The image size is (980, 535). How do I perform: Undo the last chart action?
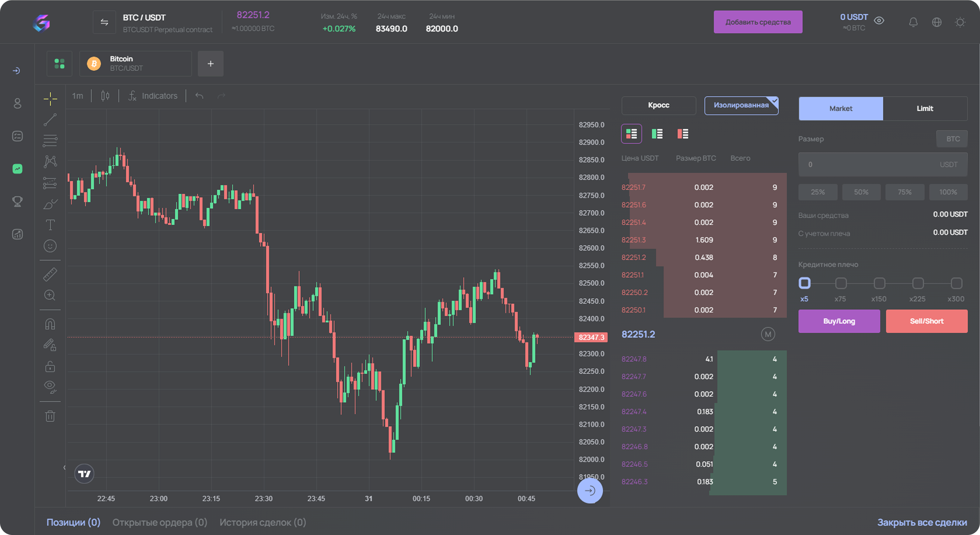click(199, 96)
